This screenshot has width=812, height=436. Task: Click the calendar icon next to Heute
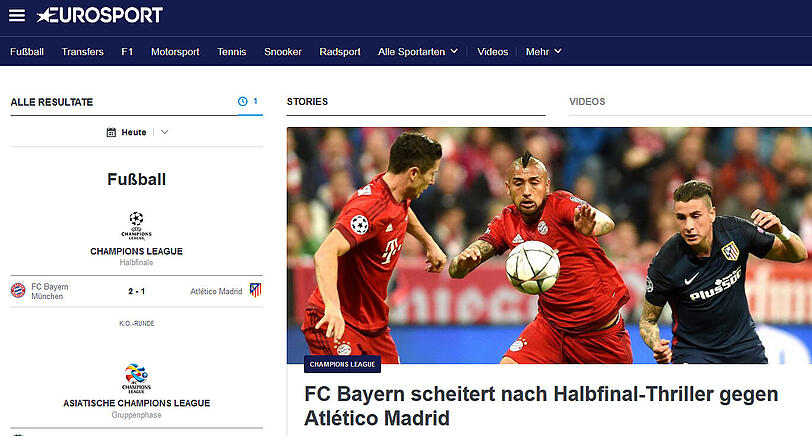[x=111, y=133]
